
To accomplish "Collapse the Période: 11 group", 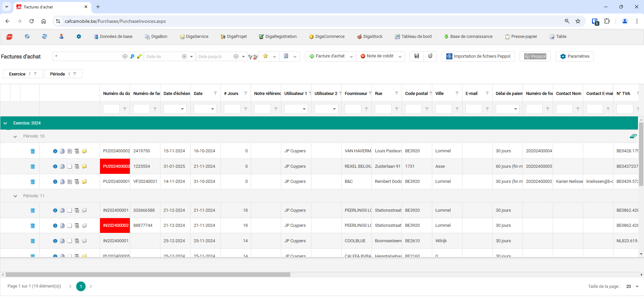I will click(15, 196).
